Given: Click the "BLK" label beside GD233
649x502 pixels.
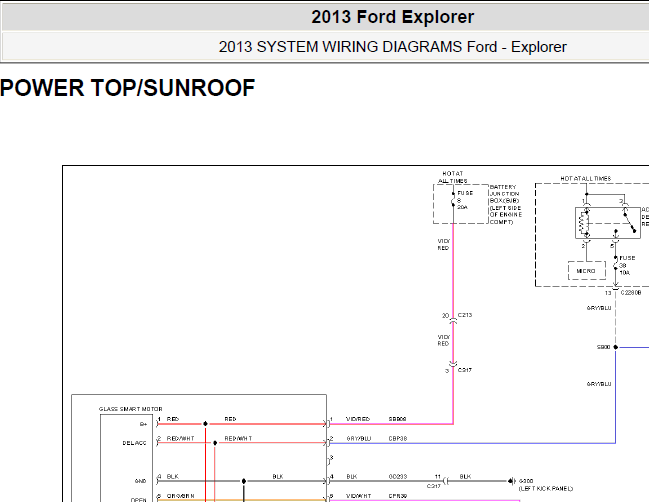Looking at the screenshot, I should click(x=352, y=476).
